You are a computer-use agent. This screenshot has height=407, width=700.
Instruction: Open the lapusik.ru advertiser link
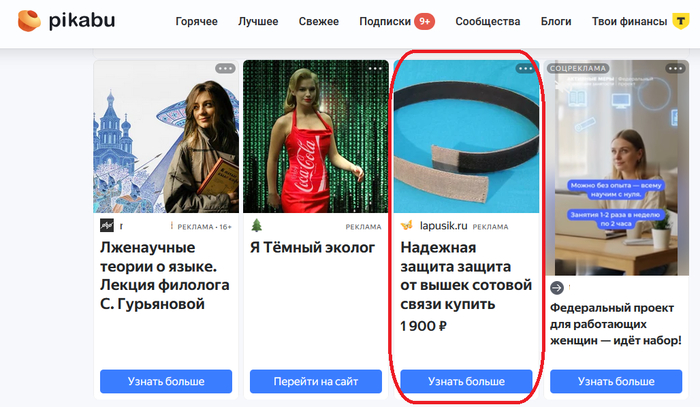[443, 226]
